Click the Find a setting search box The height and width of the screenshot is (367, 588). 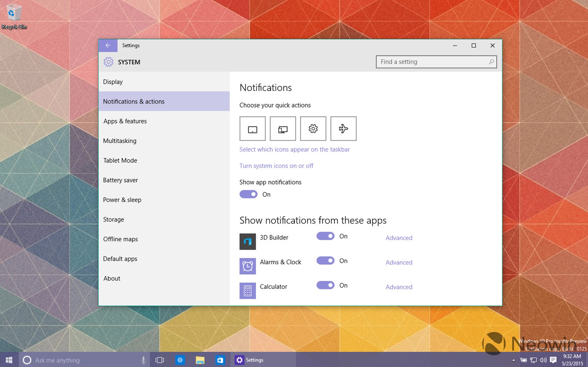point(432,62)
